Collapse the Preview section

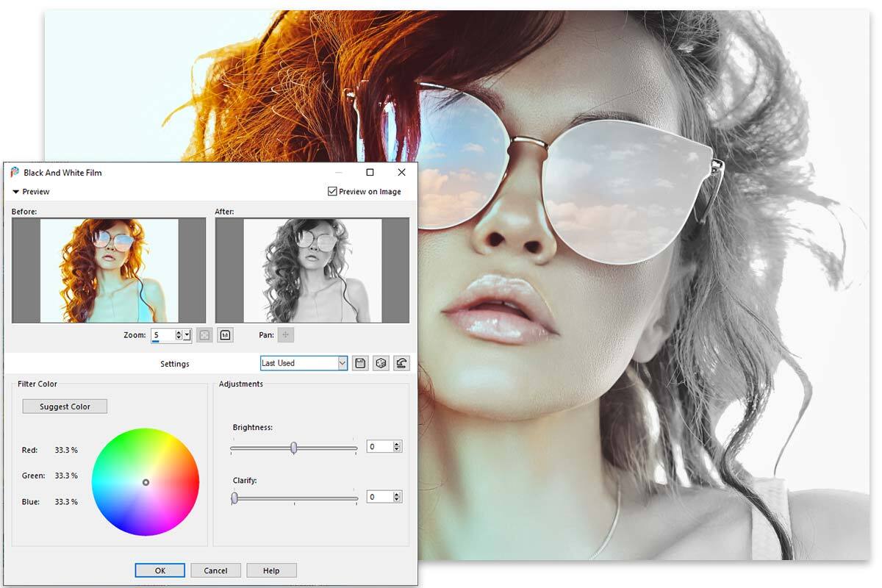click(x=15, y=191)
